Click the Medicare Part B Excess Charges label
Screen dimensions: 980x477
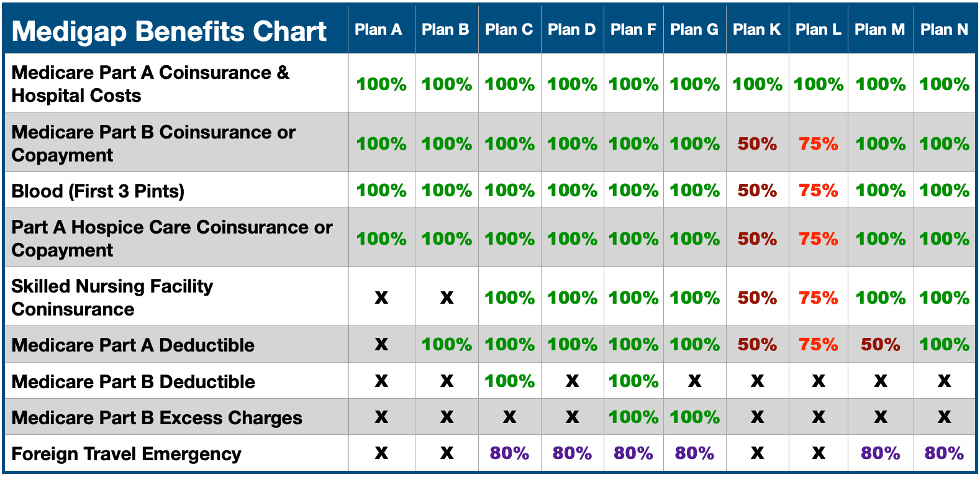157,418
